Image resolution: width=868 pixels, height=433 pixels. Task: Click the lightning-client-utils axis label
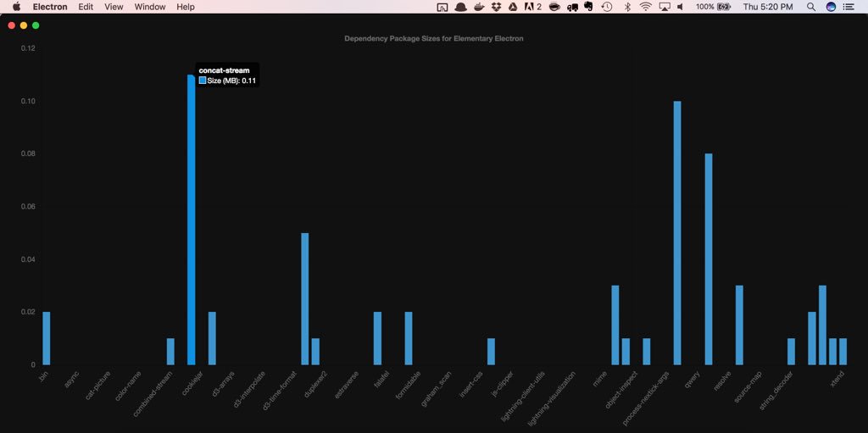coord(523,396)
